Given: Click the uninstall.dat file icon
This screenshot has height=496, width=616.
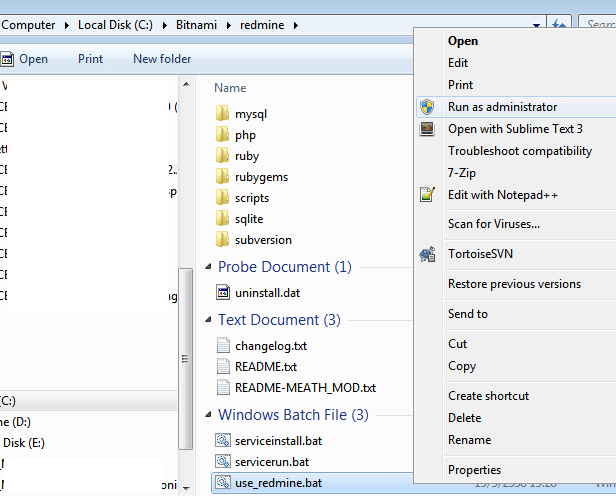Looking at the screenshot, I should click(x=223, y=293).
